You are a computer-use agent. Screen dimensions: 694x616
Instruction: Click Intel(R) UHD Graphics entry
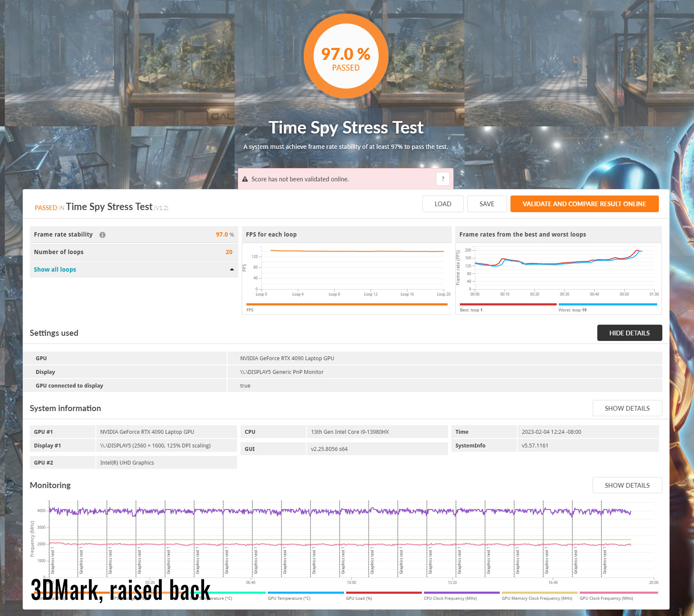pyautogui.click(x=127, y=462)
